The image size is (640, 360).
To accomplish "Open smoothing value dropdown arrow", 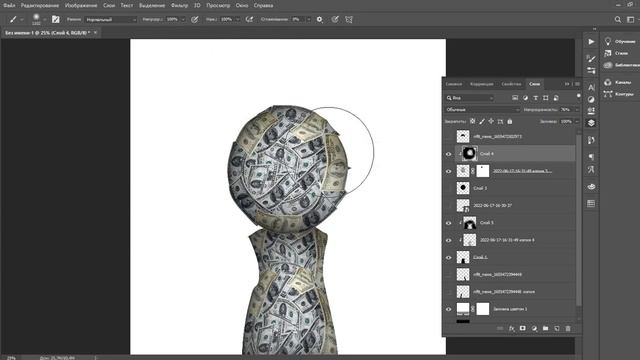I will click(309, 19).
